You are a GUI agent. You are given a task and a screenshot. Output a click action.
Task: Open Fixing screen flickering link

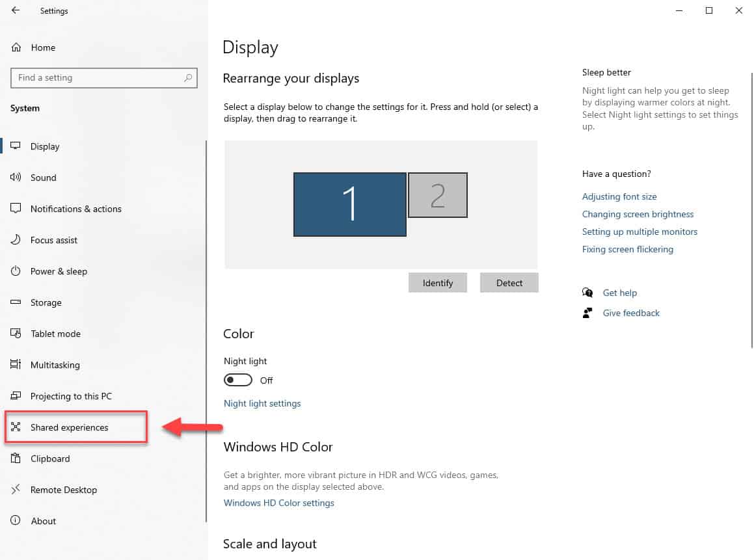(x=628, y=250)
